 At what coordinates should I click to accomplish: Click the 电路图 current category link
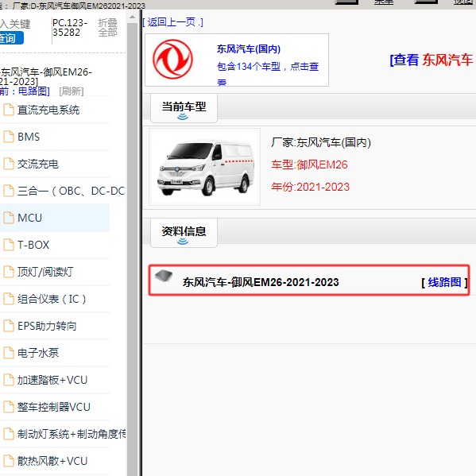click(x=34, y=91)
